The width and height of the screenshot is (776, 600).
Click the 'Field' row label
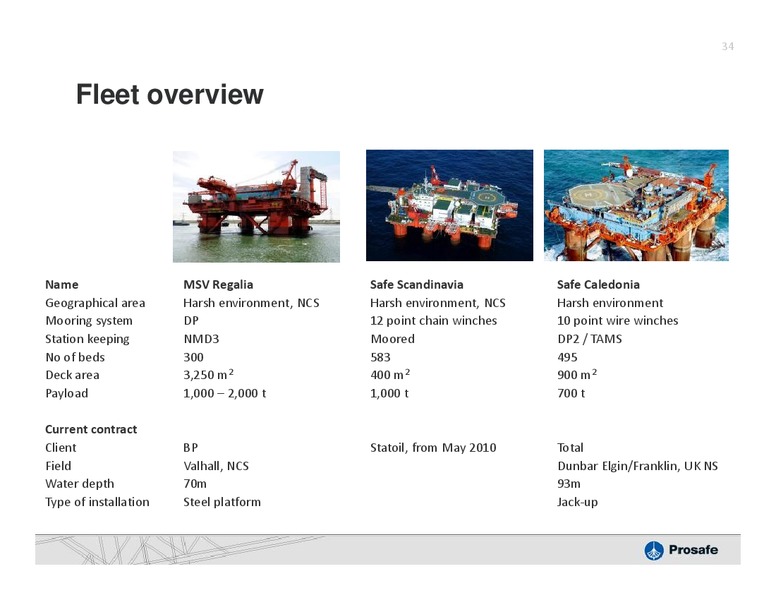tap(58, 466)
